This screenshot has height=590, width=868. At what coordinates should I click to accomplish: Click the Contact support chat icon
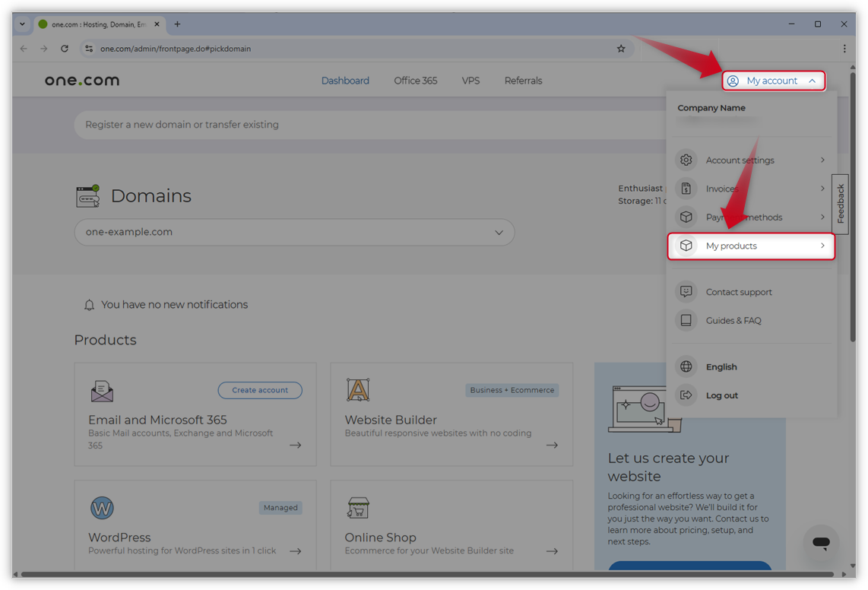point(686,292)
